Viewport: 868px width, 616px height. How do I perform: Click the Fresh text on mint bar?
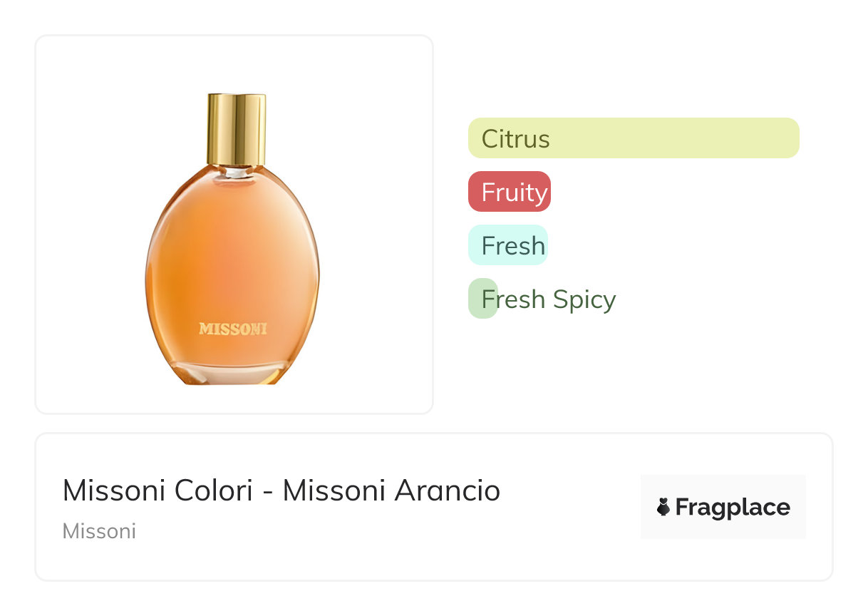pyautogui.click(x=512, y=246)
